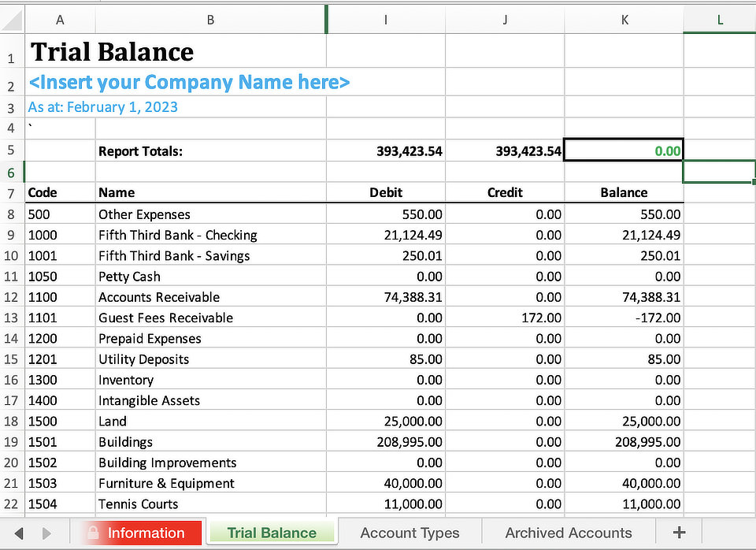Select column L header
Image resolution: width=756 pixels, height=550 pixels.
(719, 20)
